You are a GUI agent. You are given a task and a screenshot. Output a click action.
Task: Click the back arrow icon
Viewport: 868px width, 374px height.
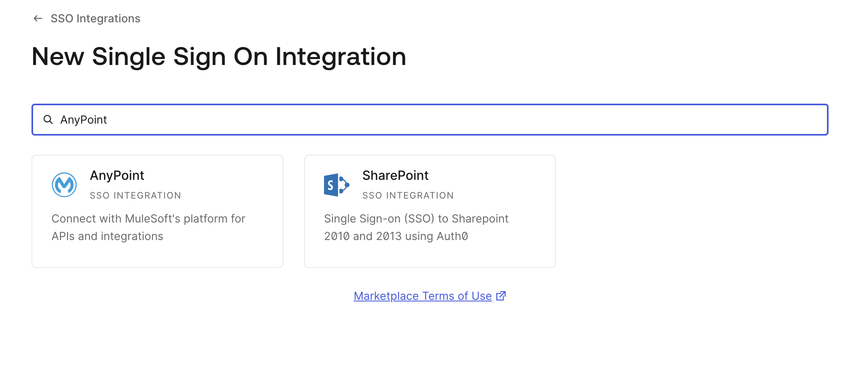(x=38, y=18)
